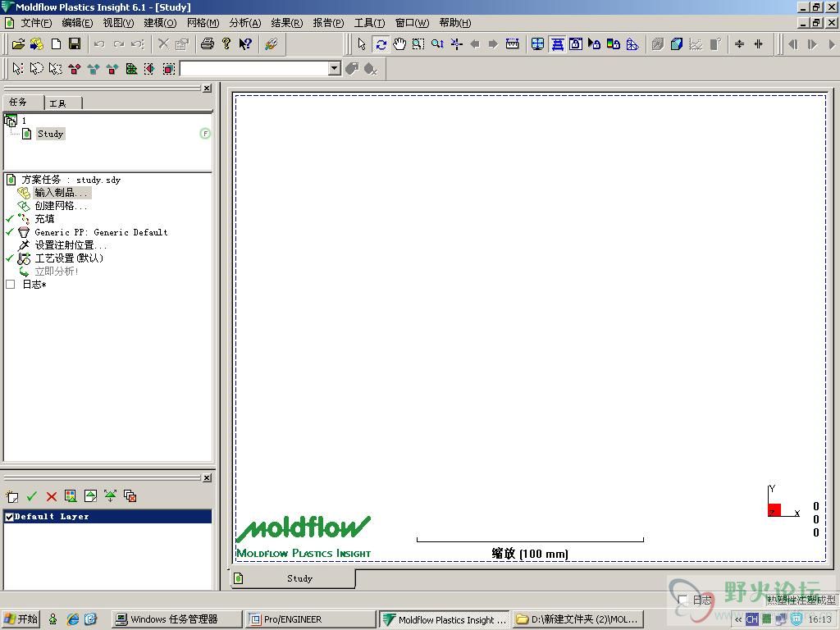
Task: Open the Windows 开始 Start button
Action: [21, 619]
